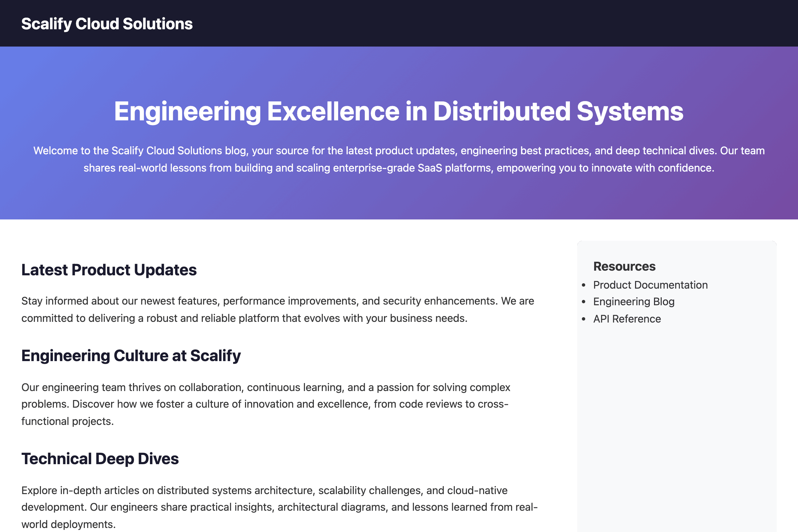The image size is (798, 532).
Task: Click the Engineering Excellence in Distributed Systems headline
Action: (x=399, y=111)
